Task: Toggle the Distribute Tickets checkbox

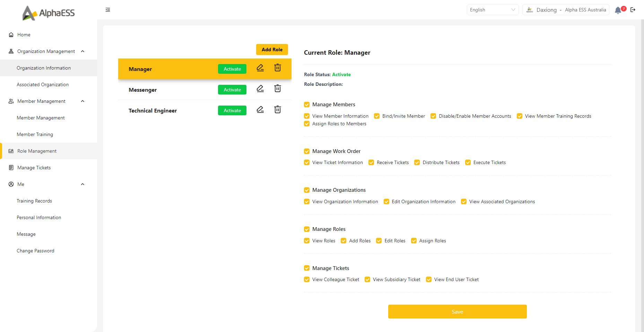Action: click(x=417, y=163)
